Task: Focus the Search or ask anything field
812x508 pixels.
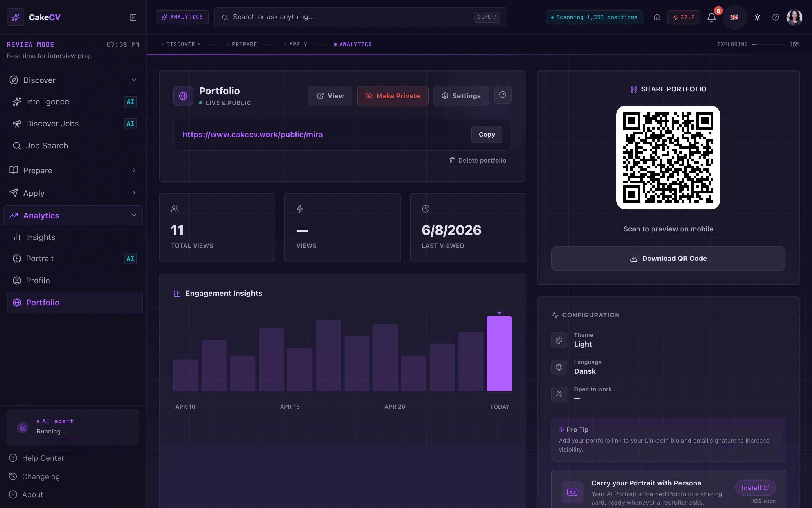Action: [361, 17]
